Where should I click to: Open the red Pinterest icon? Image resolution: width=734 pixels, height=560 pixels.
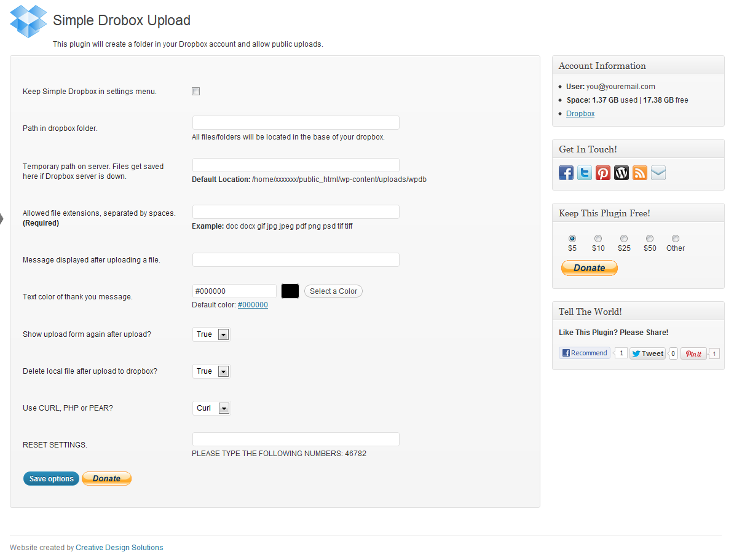point(603,173)
